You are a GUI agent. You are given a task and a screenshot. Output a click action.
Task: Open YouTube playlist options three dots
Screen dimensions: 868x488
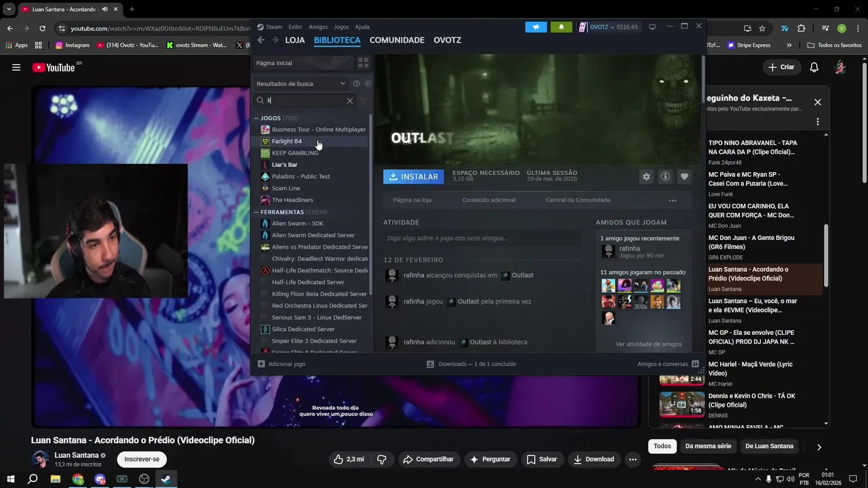(817, 122)
